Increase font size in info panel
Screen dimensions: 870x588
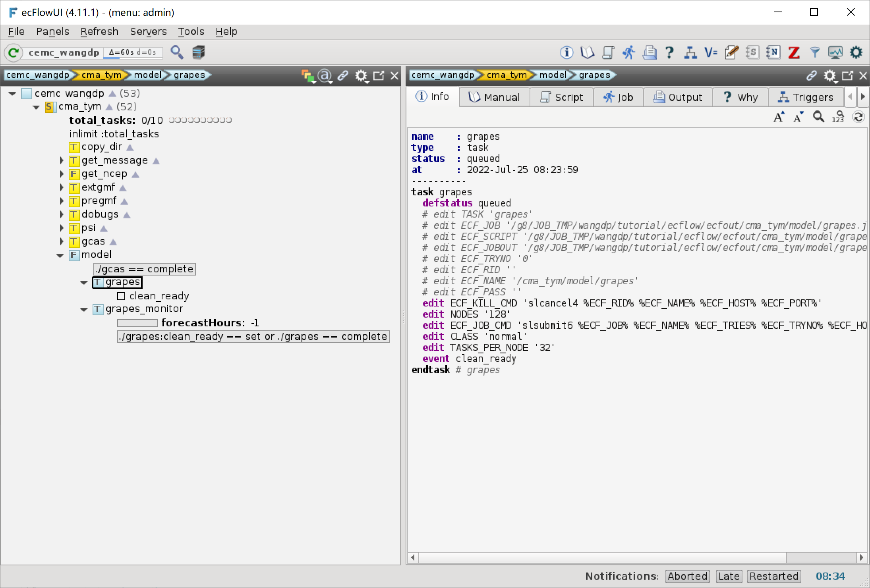pyautogui.click(x=779, y=117)
